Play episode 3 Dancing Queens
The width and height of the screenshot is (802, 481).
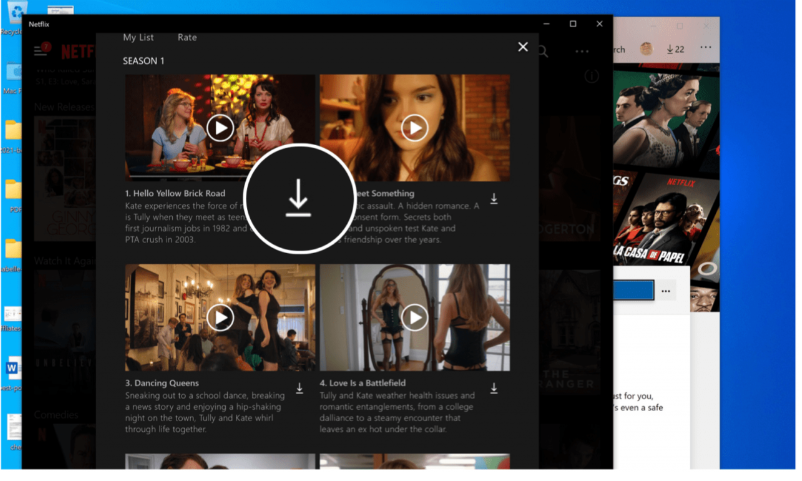pyautogui.click(x=220, y=318)
